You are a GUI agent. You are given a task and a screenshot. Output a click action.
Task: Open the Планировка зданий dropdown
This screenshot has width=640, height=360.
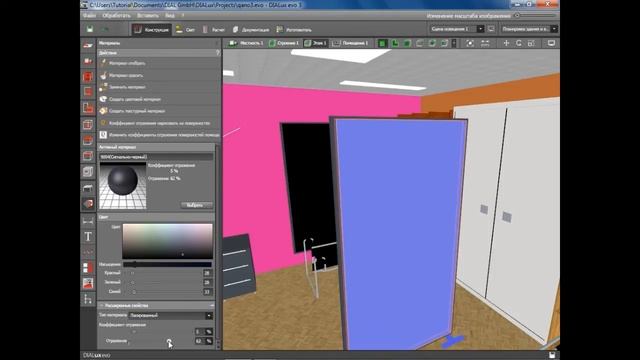click(529, 29)
